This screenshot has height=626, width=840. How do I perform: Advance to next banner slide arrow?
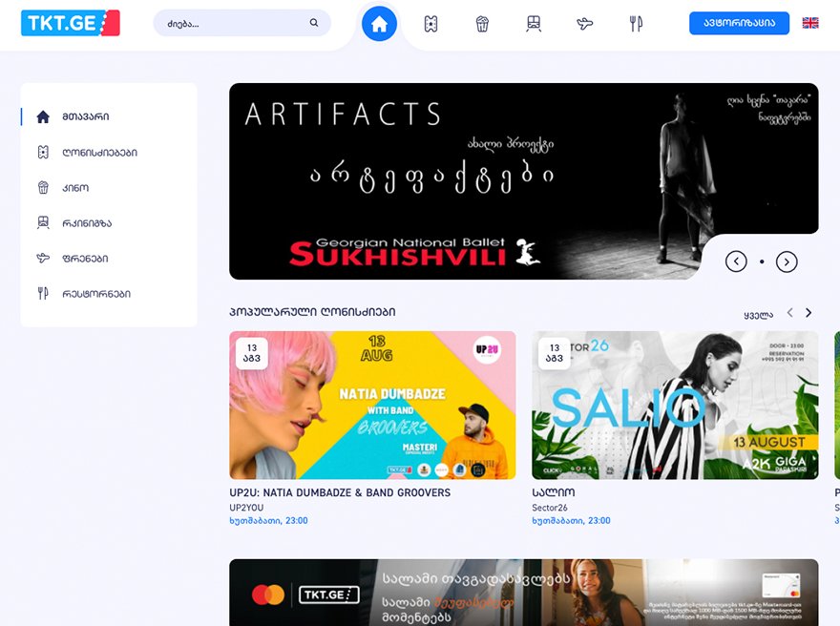787,261
